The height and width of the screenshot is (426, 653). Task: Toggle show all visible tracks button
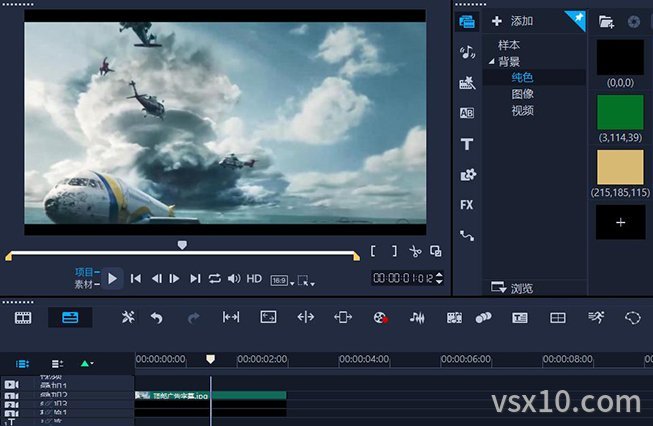22,364
